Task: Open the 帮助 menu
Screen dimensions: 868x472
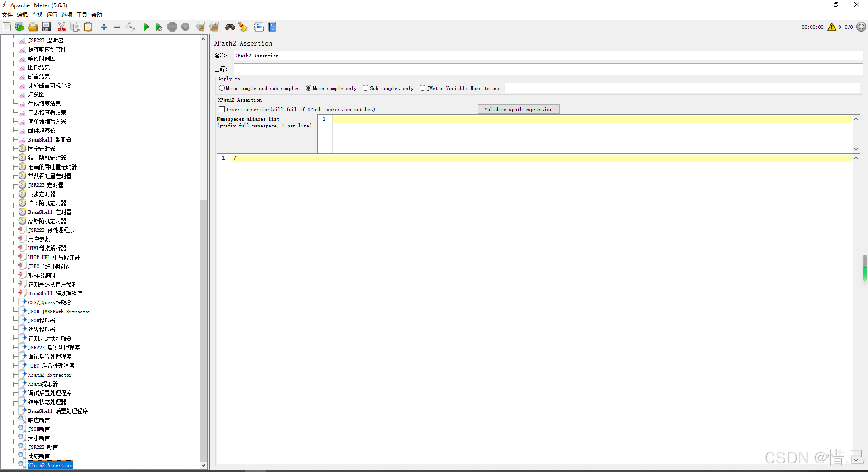Action: click(x=97, y=15)
